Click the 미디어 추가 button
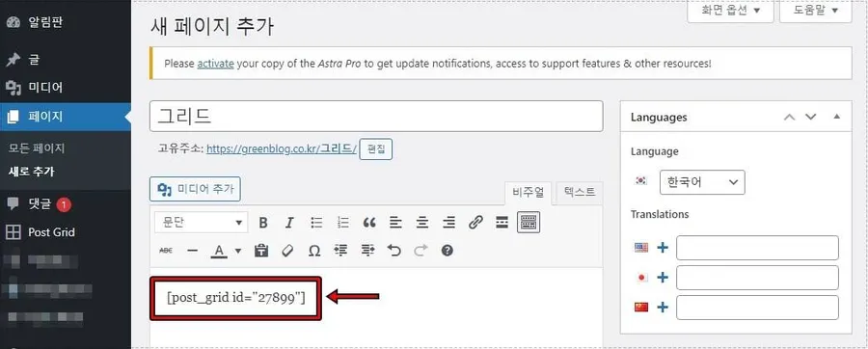Viewport: 868px width, 349px height. [x=196, y=189]
